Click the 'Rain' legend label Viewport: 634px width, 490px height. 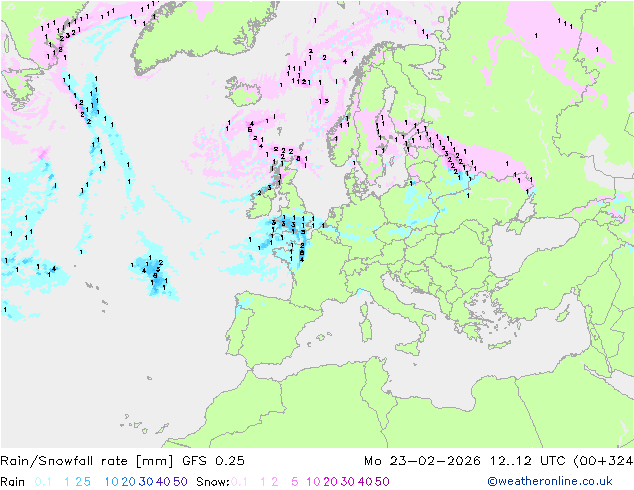pos(13,482)
